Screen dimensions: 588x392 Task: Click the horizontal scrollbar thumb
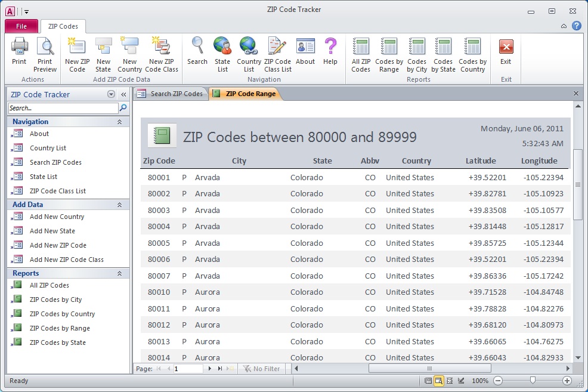[x=430, y=368]
